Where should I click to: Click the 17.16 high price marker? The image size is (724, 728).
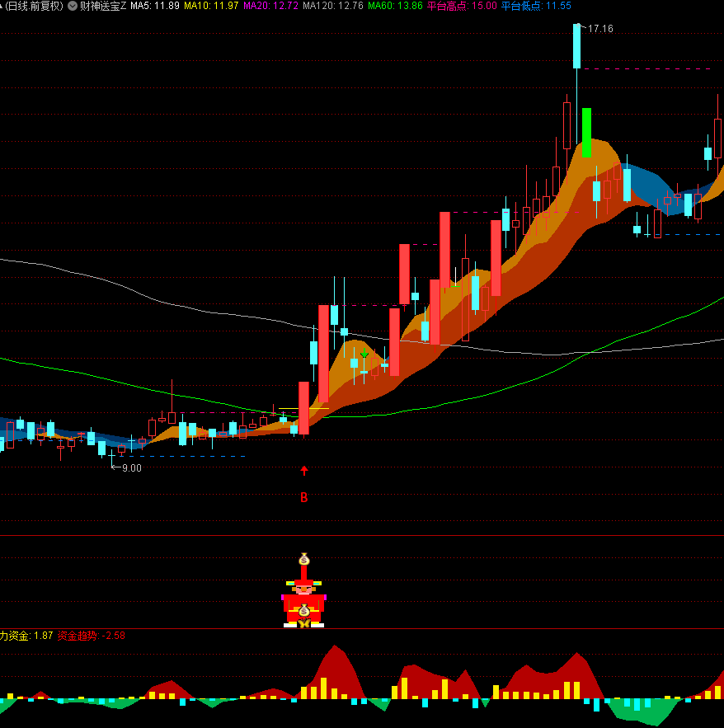pyautogui.click(x=599, y=29)
